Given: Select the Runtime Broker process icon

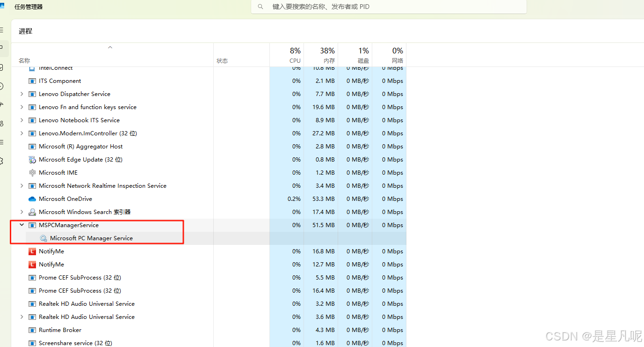Looking at the screenshot, I should (x=32, y=330).
